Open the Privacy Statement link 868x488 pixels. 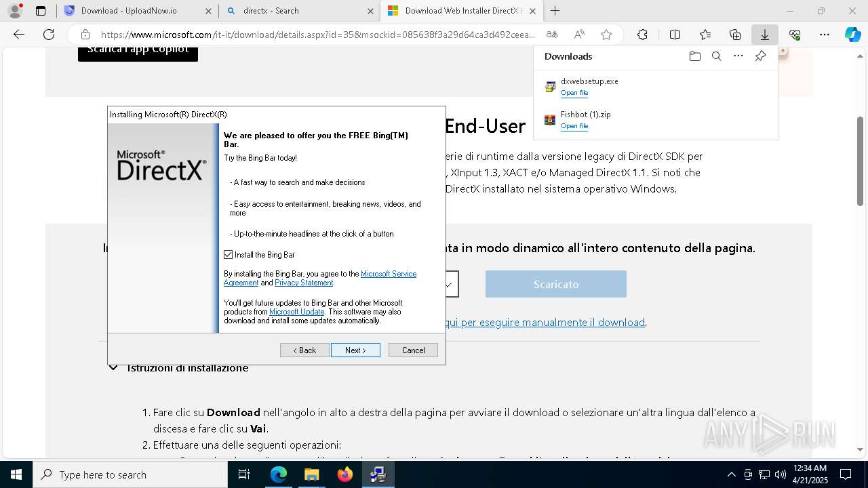(304, 283)
